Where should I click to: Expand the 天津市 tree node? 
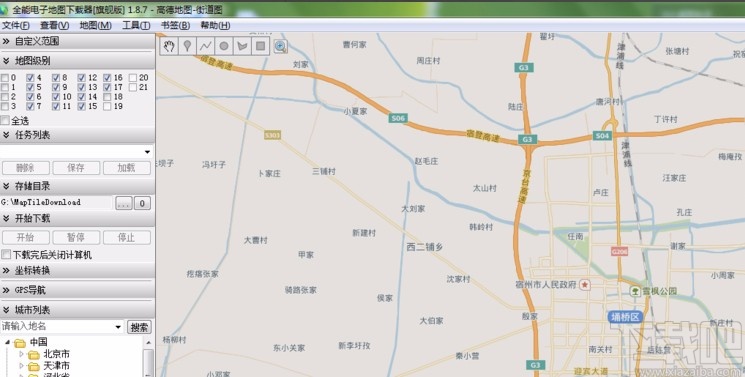coord(21,366)
